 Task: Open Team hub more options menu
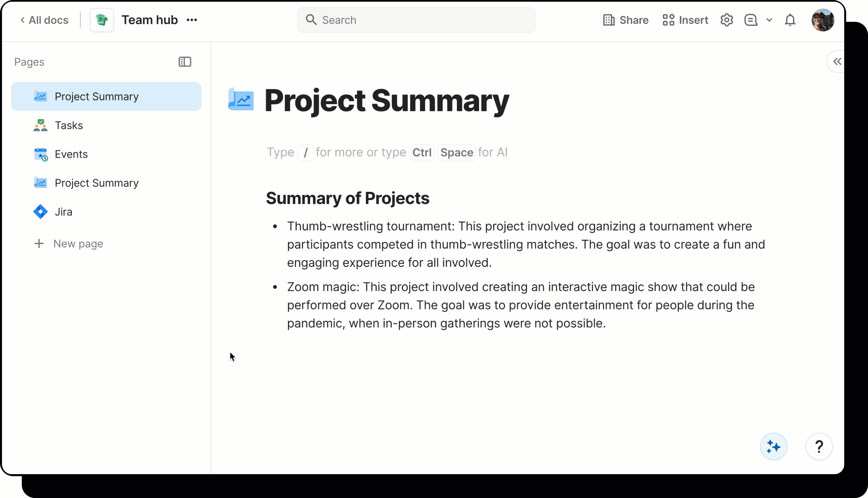click(192, 20)
